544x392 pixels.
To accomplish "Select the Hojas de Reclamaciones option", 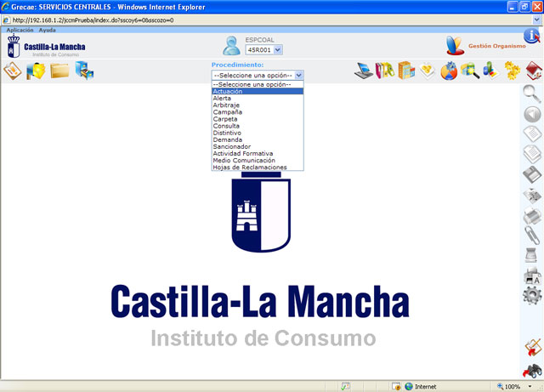I will coord(258,168).
